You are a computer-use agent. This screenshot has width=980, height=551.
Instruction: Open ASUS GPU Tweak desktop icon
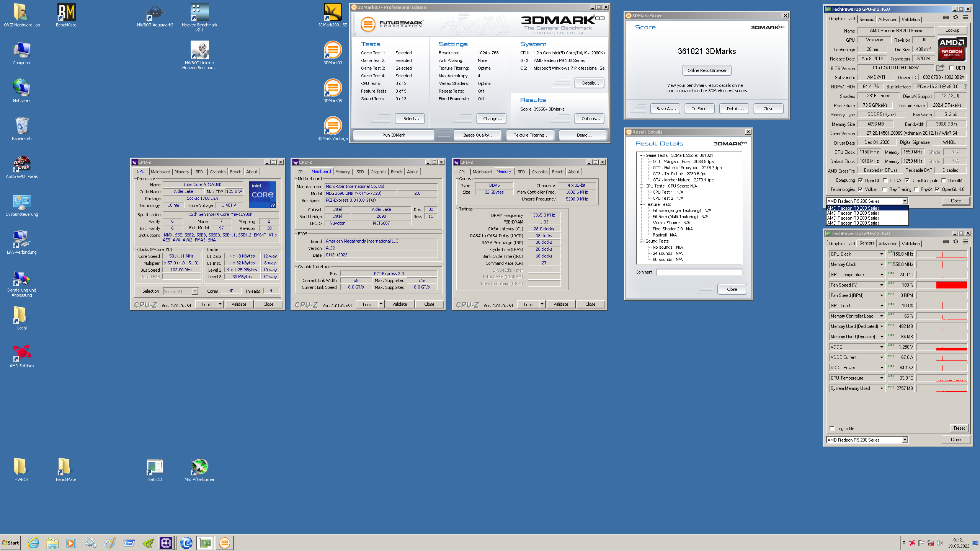(x=22, y=167)
